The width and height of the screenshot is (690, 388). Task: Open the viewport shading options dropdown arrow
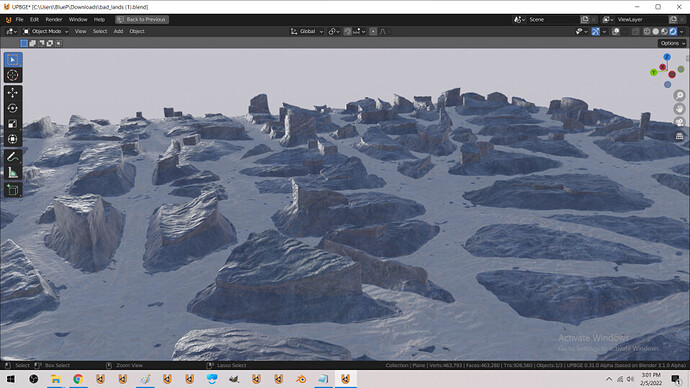[682, 31]
